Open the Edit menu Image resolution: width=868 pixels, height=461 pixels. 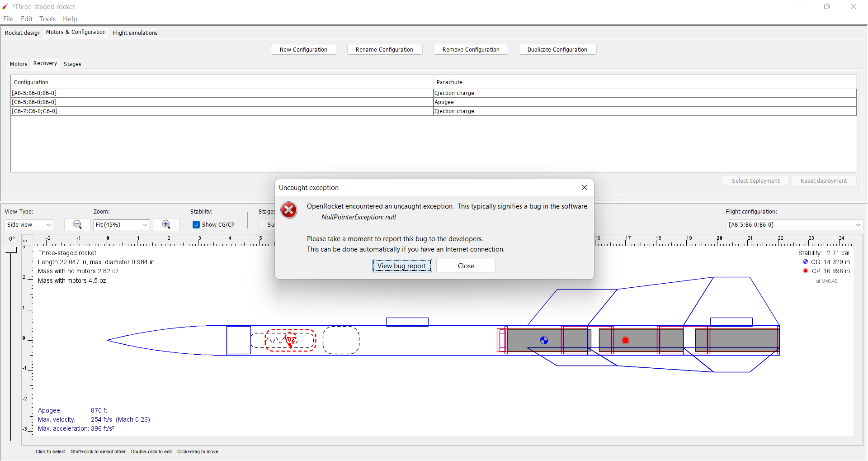(27, 19)
